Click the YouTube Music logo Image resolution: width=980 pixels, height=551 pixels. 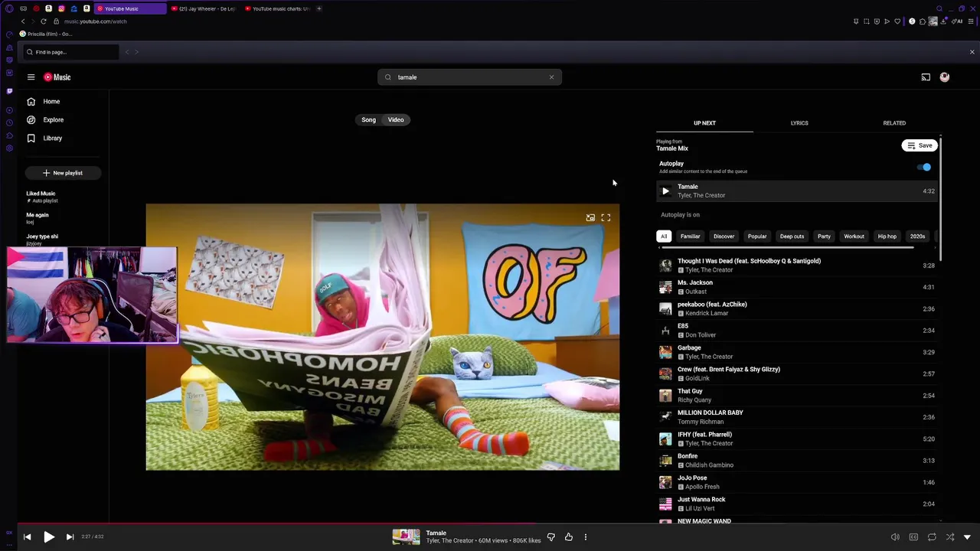57,77
